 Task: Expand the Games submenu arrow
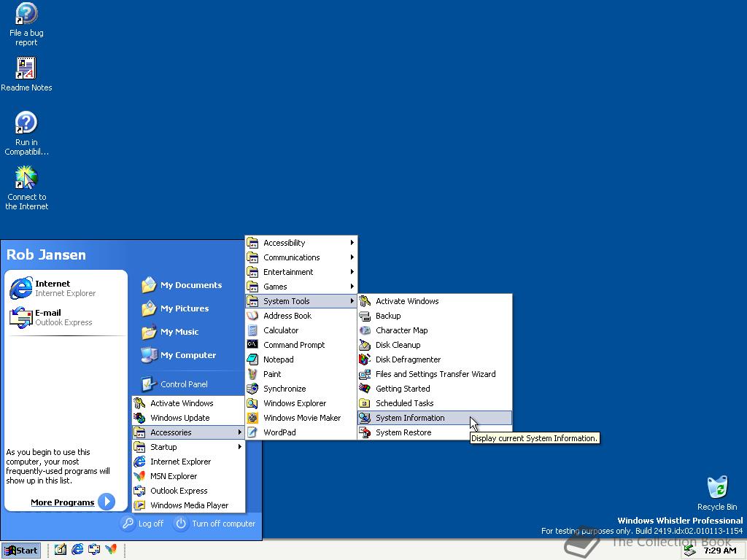(x=352, y=286)
